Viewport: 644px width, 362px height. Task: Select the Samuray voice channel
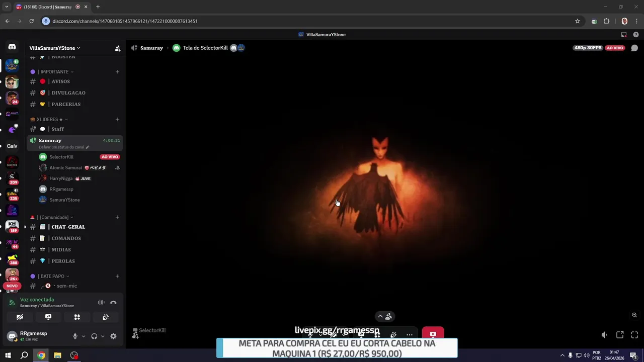(74, 143)
